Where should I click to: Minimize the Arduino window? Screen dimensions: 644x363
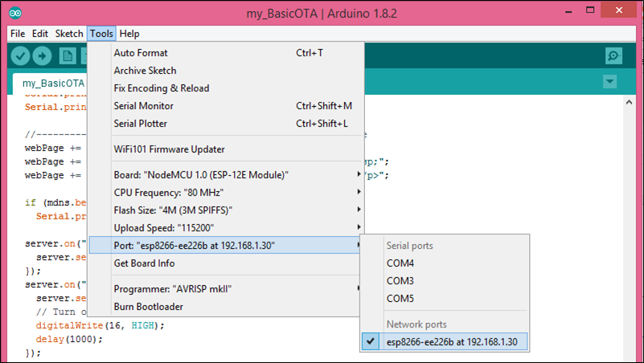[568, 11]
